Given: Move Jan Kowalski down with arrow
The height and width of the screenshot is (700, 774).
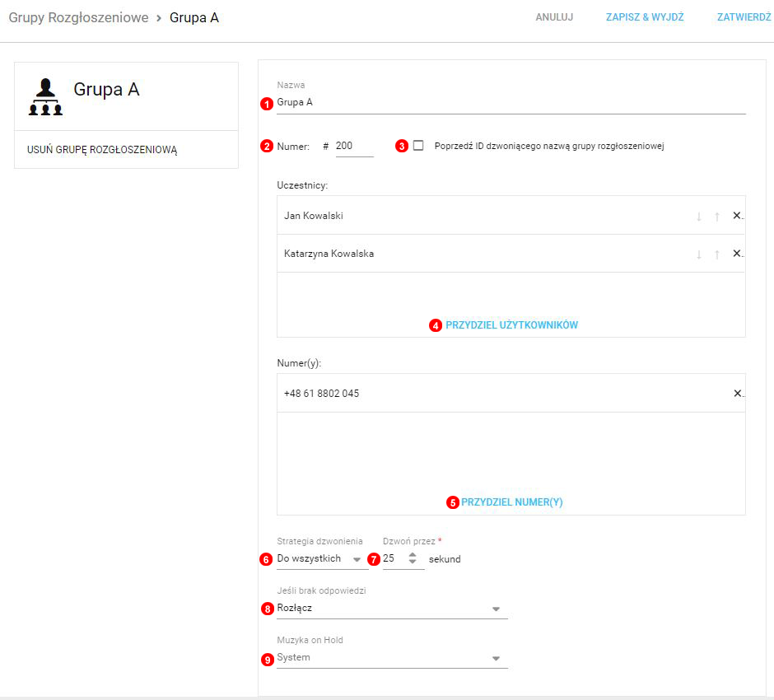Looking at the screenshot, I should tap(699, 217).
